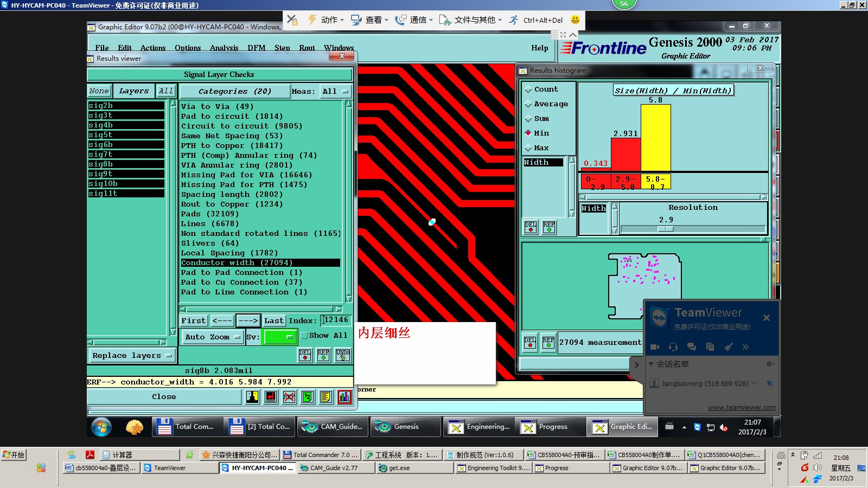Click the histogram Resolution slider handle
Image resolution: width=868 pixels, height=488 pixels.
665,229
